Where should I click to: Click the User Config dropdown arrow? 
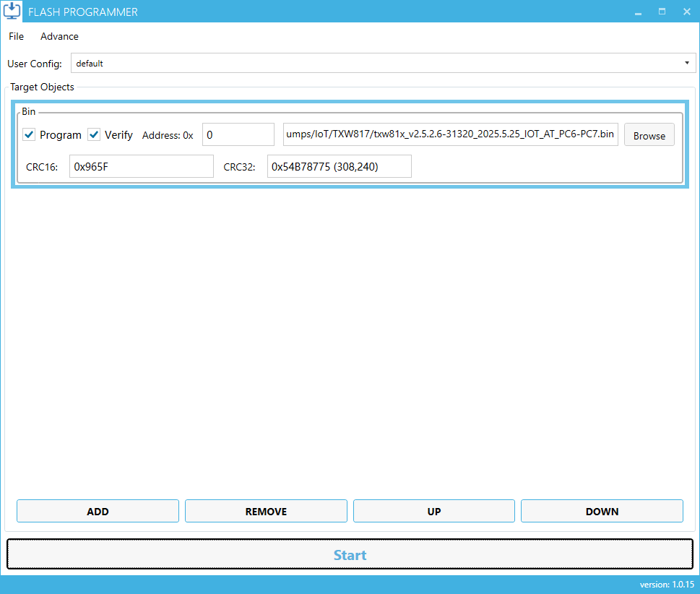point(686,63)
